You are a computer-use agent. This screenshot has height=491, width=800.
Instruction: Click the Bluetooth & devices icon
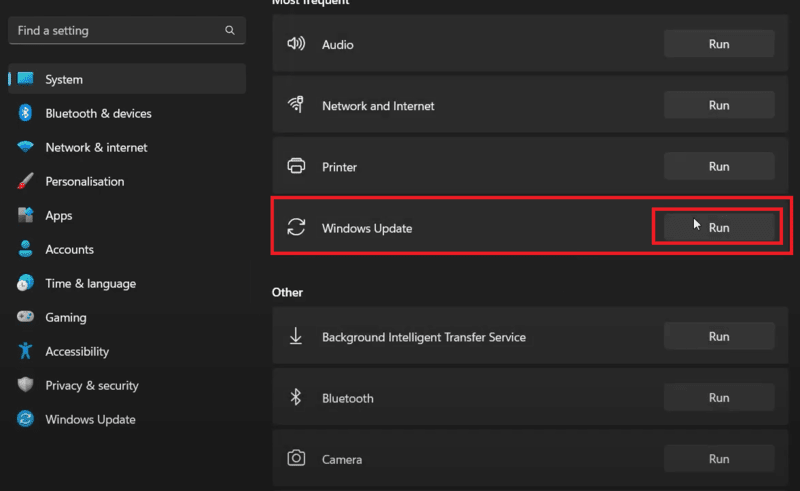[25, 113]
